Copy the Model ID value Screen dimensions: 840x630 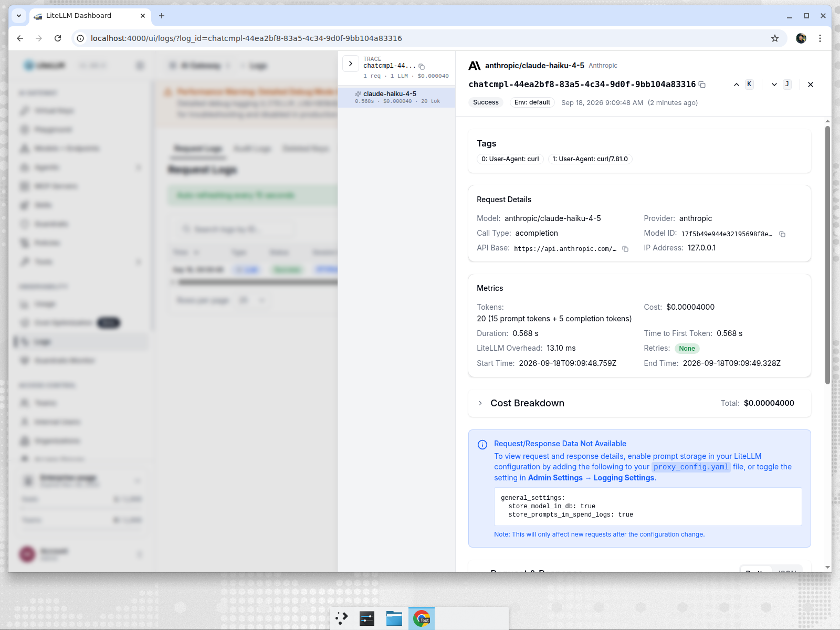pyautogui.click(x=782, y=234)
